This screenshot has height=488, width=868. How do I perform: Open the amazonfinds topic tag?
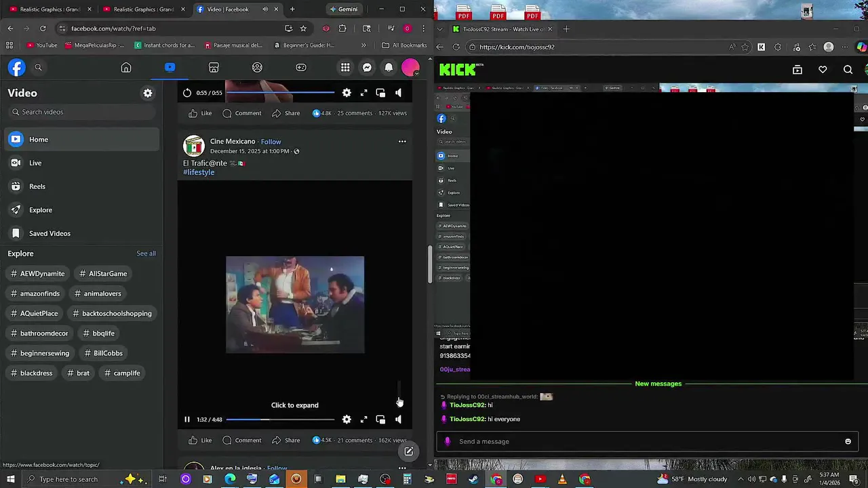[35, 293]
